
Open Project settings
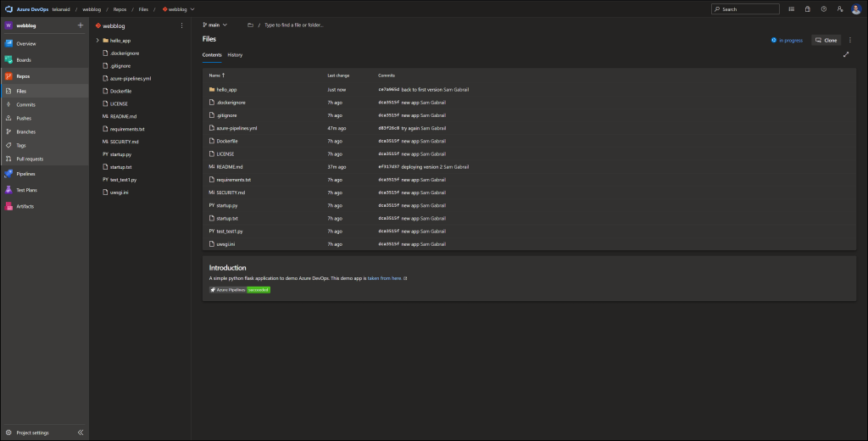point(33,433)
